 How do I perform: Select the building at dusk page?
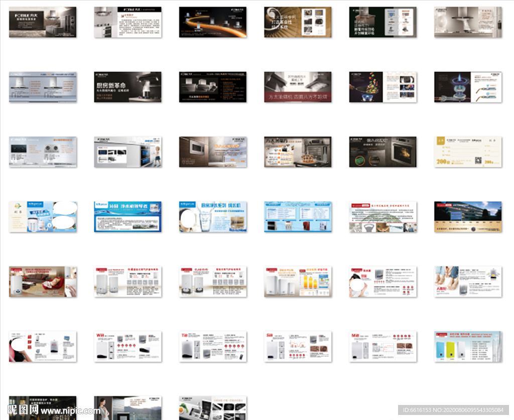[x=468, y=217]
